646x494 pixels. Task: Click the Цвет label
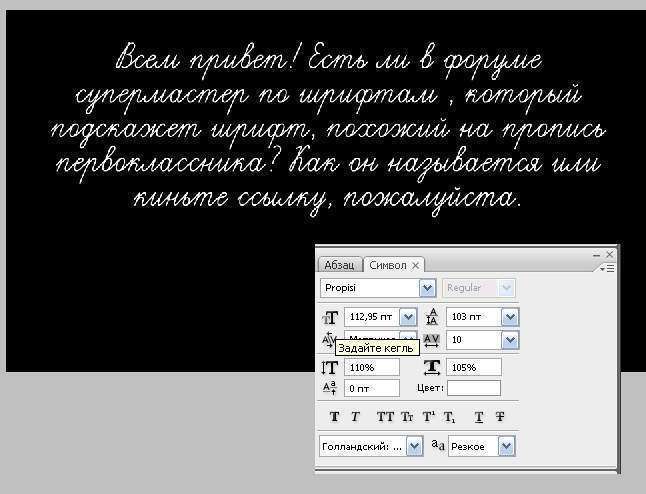[x=430, y=388]
